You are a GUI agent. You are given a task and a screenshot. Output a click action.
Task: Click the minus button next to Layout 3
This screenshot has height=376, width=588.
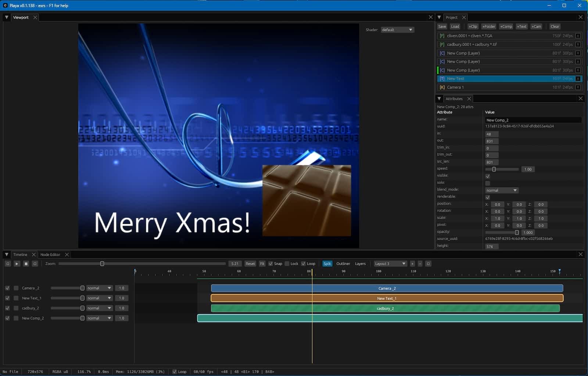tap(420, 264)
